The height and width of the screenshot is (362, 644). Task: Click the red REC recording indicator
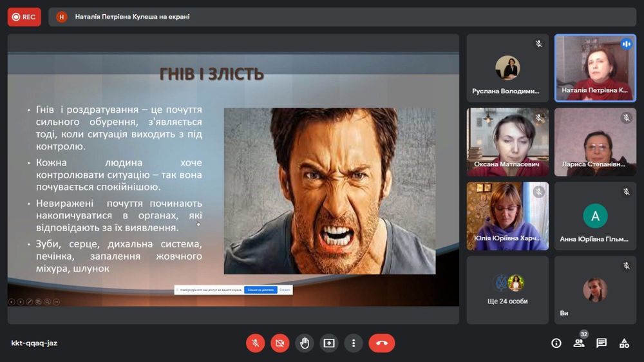24,17
